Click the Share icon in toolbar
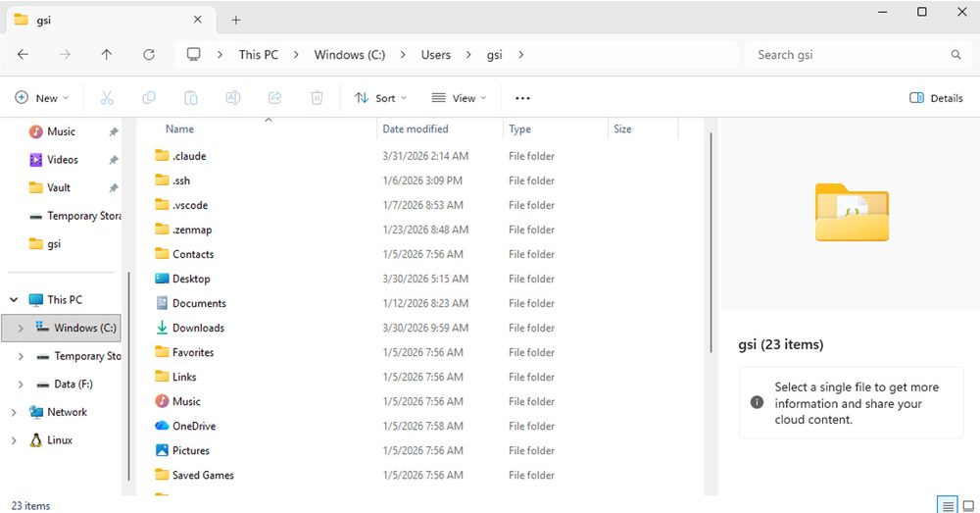This screenshot has width=980, height=513. (275, 98)
